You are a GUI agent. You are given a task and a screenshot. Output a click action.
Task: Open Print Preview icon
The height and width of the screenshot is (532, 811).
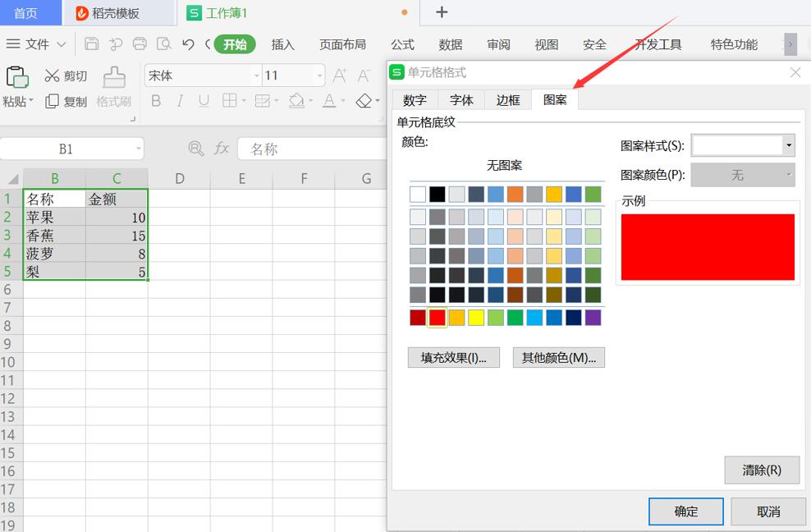[x=164, y=44]
